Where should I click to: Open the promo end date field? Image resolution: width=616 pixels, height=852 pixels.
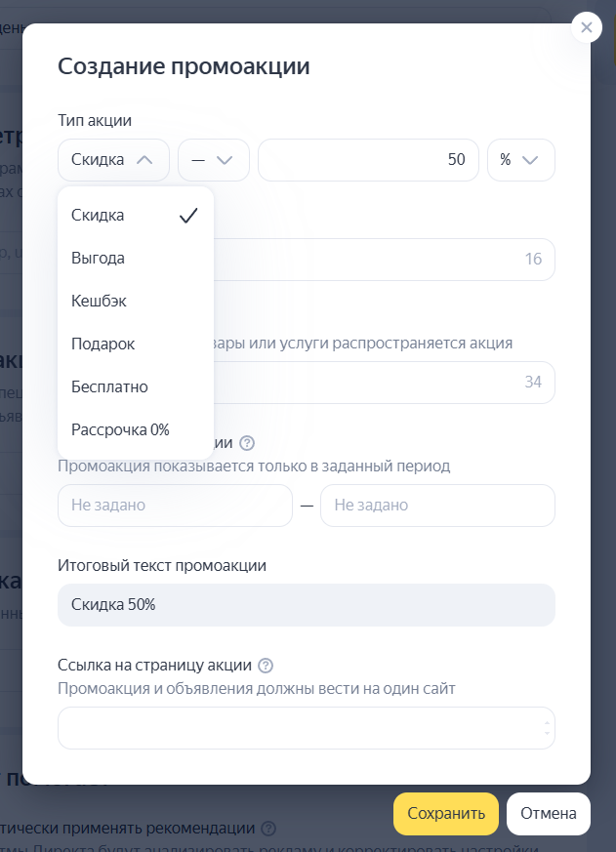tap(437, 506)
